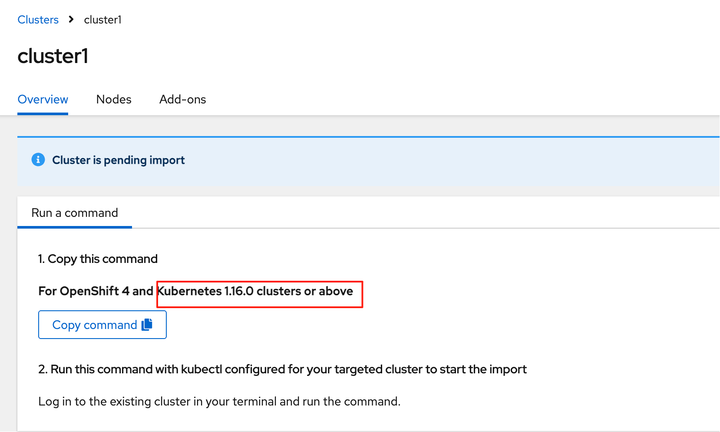Open the Nodes tab
Screen dimensions: 720x432
[x=114, y=100]
